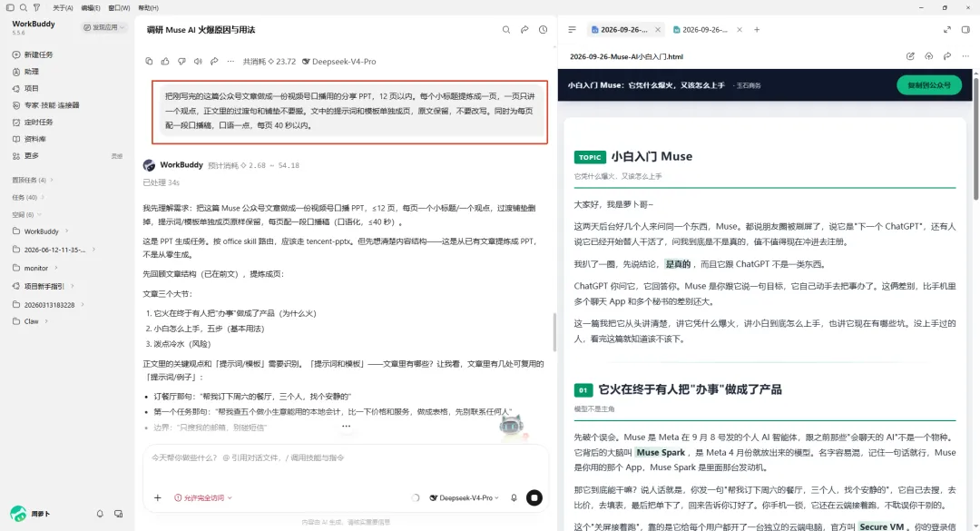This screenshot has width=980, height=531.
Task: Search within the conversation
Action: tap(506, 29)
